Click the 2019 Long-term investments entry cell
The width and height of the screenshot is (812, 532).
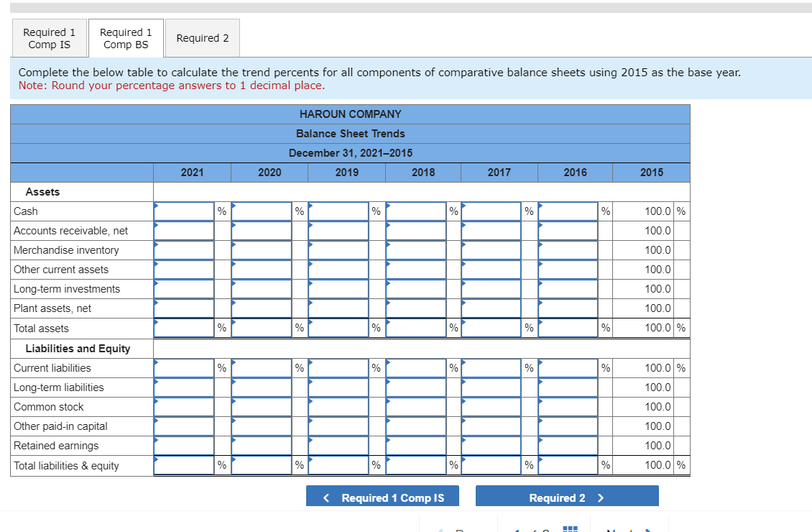338,288
